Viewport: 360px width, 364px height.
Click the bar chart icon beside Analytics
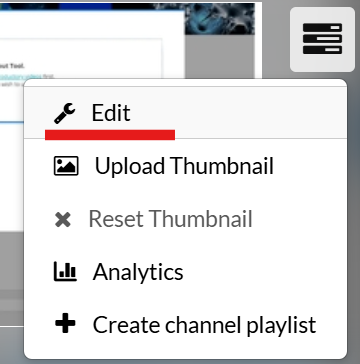[65, 271]
